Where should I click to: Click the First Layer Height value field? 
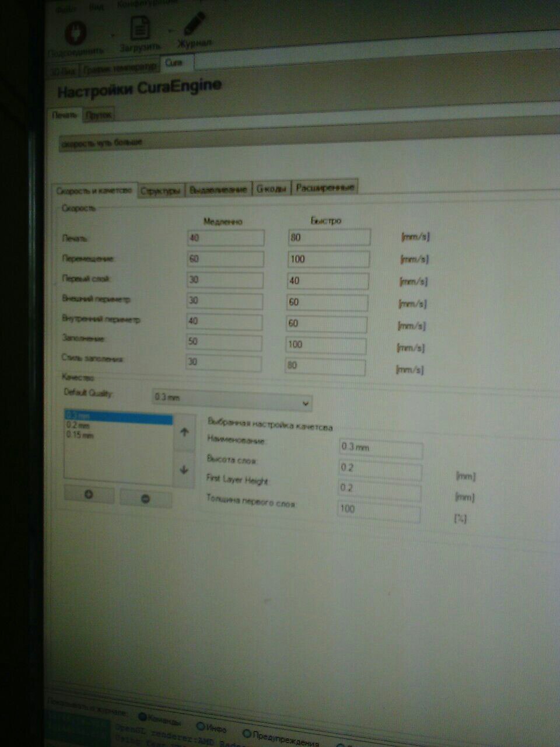click(x=380, y=490)
